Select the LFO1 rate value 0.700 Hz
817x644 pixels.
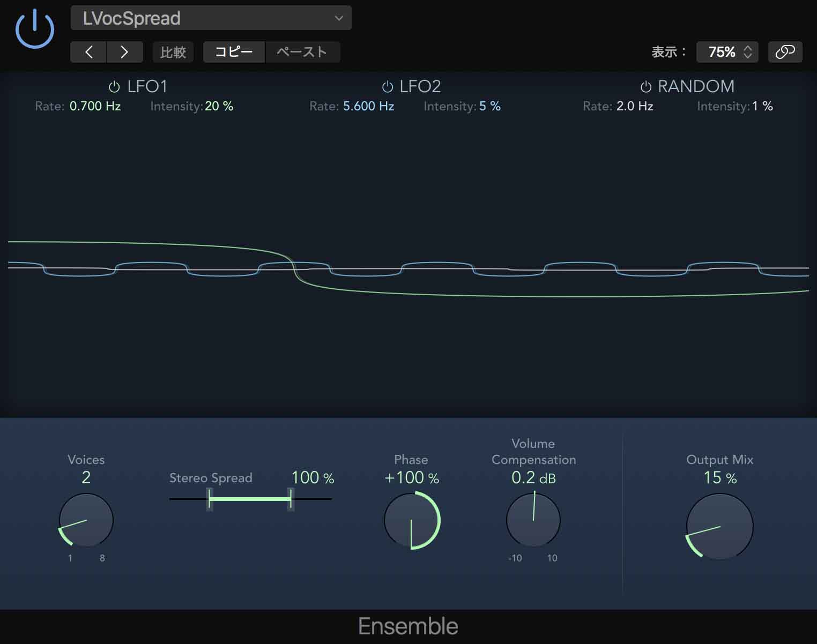[95, 106]
